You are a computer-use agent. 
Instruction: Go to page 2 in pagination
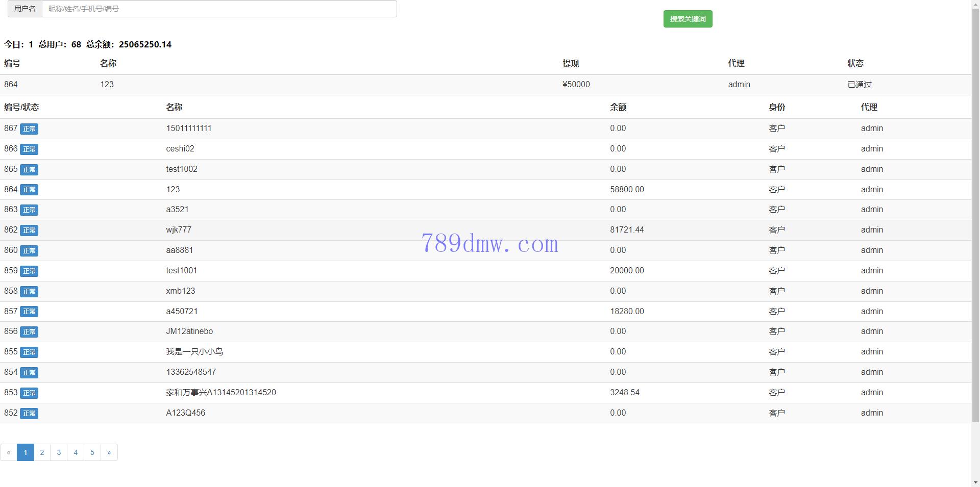[42, 452]
